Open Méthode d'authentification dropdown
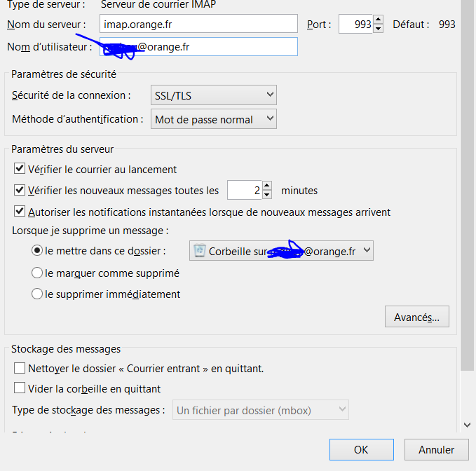The image size is (476, 471). click(x=214, y=119)
